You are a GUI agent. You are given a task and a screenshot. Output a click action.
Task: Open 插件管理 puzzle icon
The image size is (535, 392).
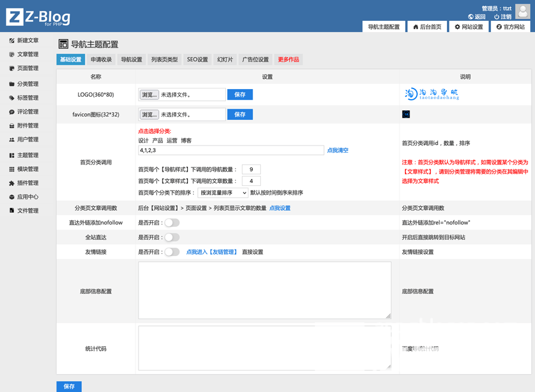click(x=12, y=183)
